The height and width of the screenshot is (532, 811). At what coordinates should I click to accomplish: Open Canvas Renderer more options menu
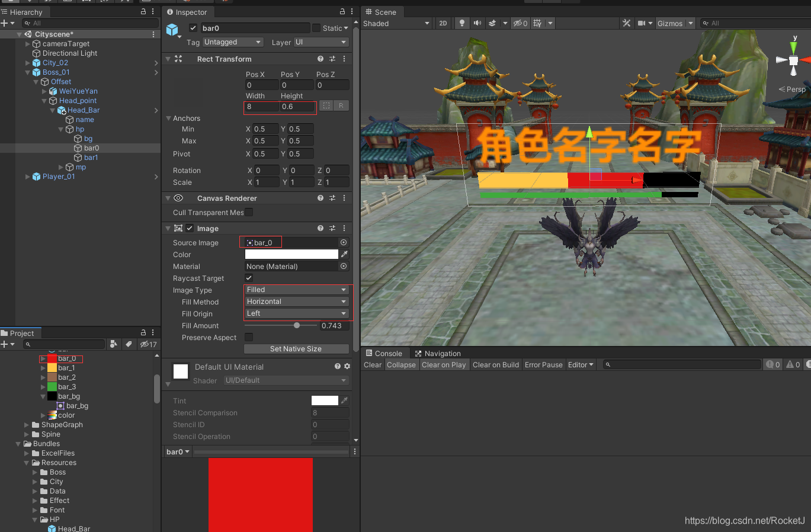(x=344, y=198)
